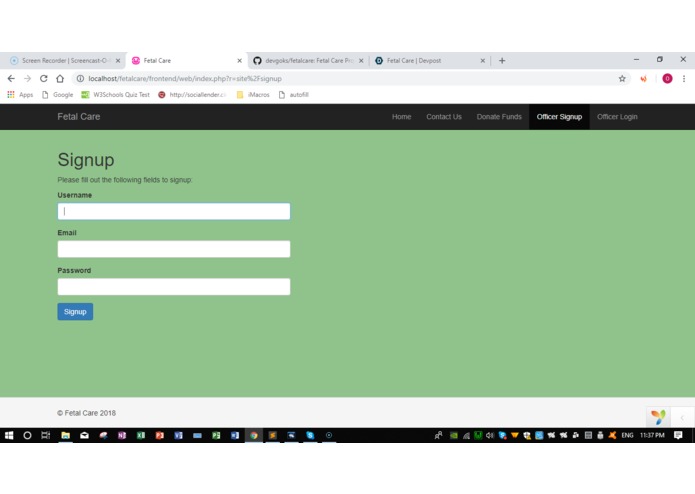Click the NVIDIA tray icon

(454, 436)
